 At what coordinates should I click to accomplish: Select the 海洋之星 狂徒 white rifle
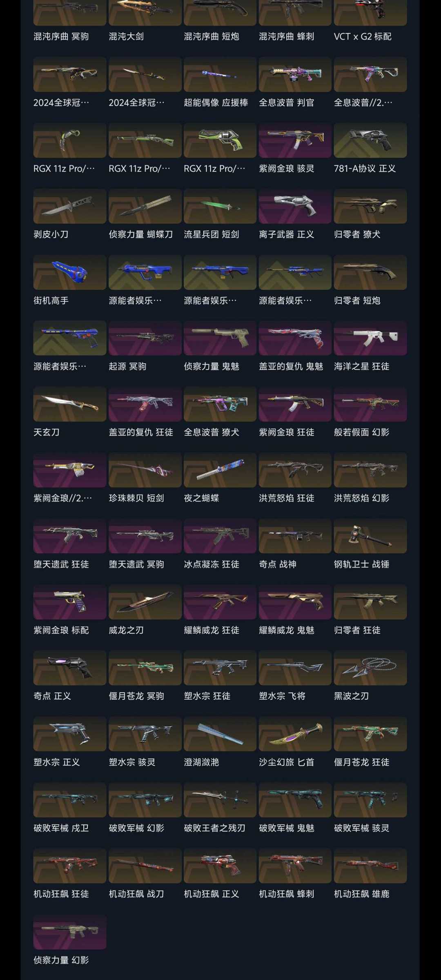click(370, 338)
